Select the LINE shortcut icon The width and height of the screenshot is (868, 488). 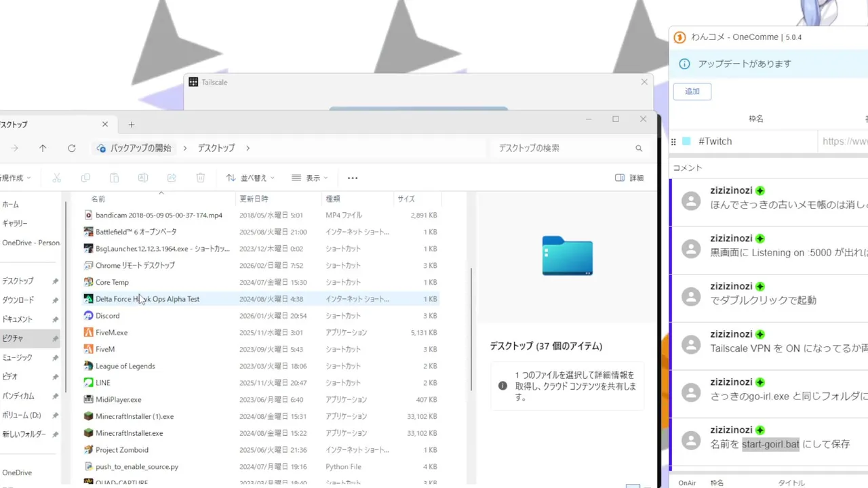point(88,383)
